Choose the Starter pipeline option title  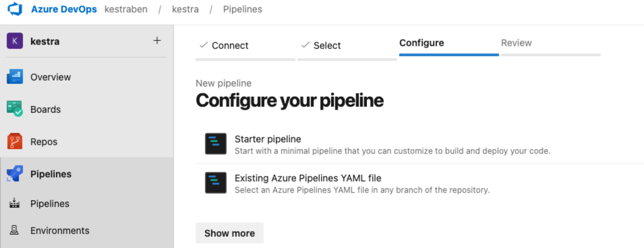268,139
